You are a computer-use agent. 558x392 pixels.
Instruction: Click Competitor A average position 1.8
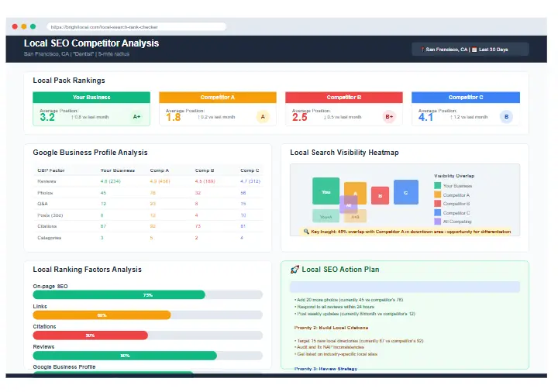pyautogui.click(x=174, y=118)
